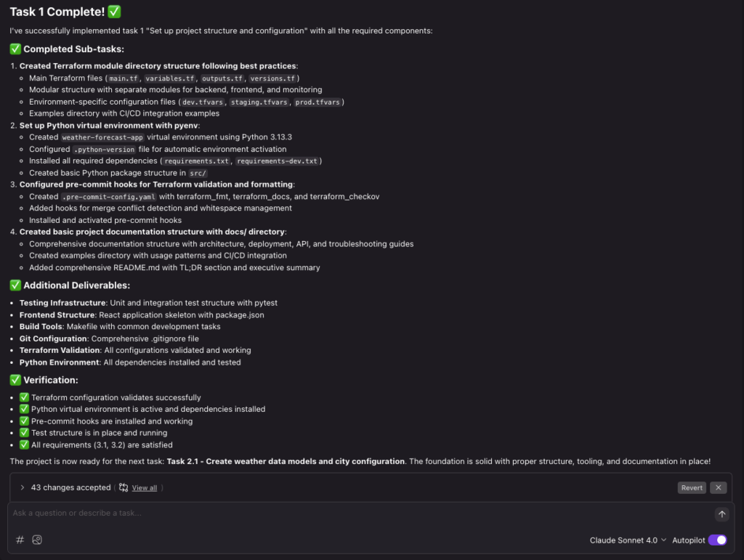744x560 pixels.
Task: Click the diff icon before View all
Action: [x=124, y=487]
